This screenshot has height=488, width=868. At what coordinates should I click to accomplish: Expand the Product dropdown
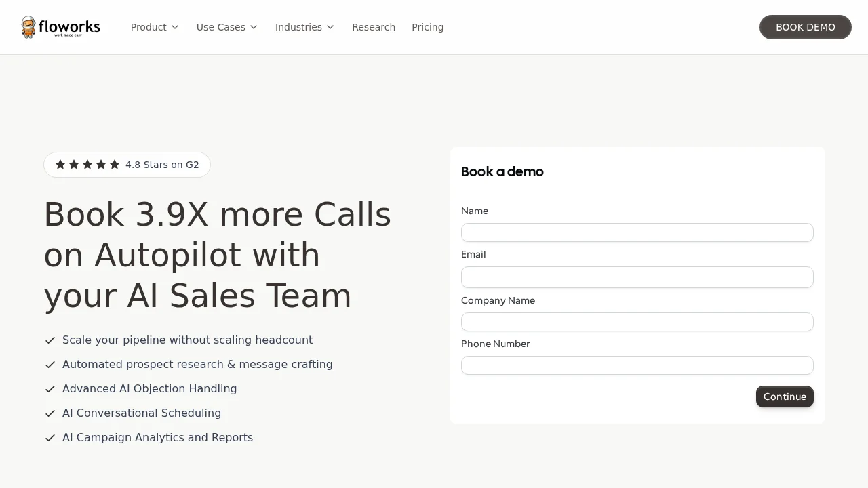[155, 27]
